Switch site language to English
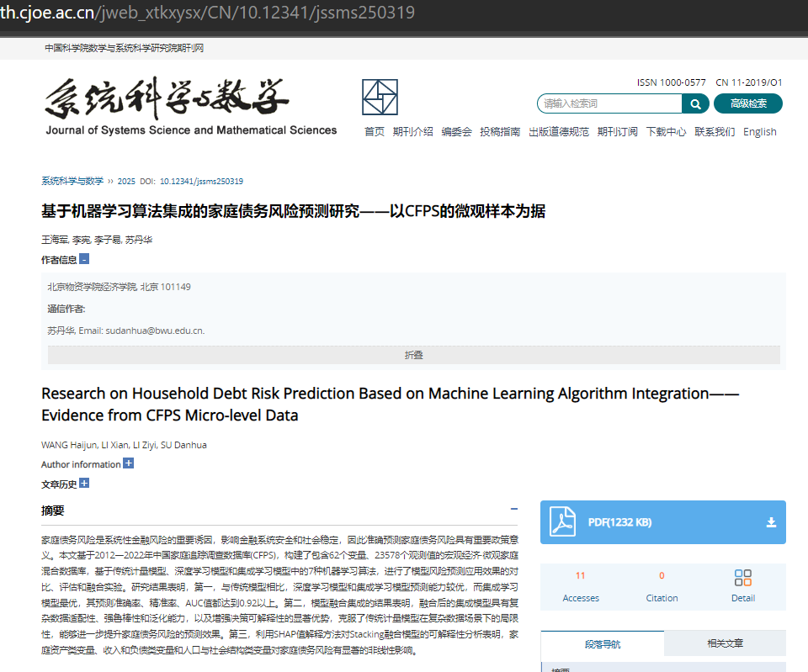 (759, 132)
